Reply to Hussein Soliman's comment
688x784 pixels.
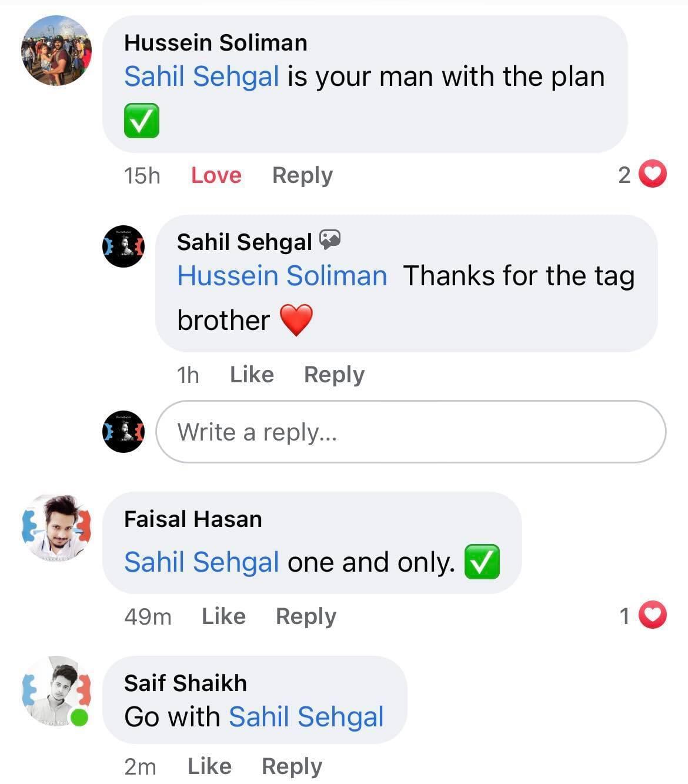click(x=302, y=175)
